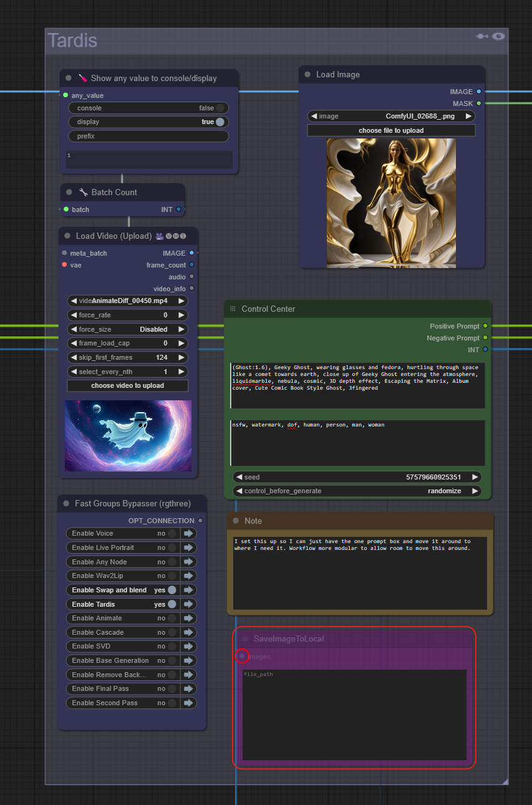Toggle the display true switch
The width and height of the screenshot is (532, 805).
pyautogui.click(x=220, y=122)
